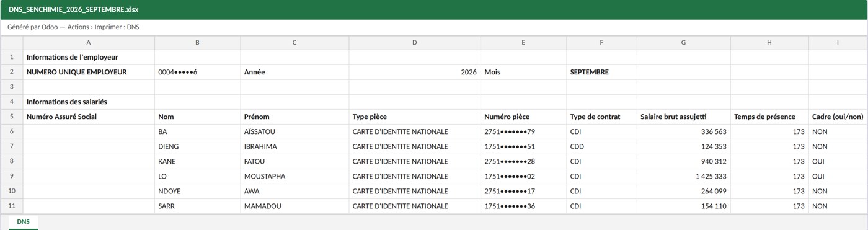Viewport: 868px width, 230px height.
Task: Select the first name MOUSTAPHA
Action: [294, 176]
